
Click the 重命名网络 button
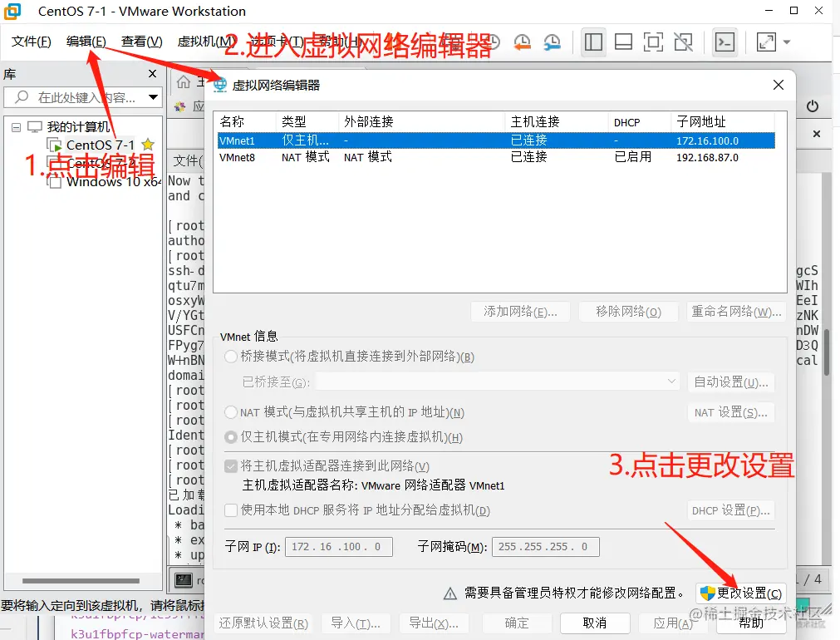click(736, 312)
